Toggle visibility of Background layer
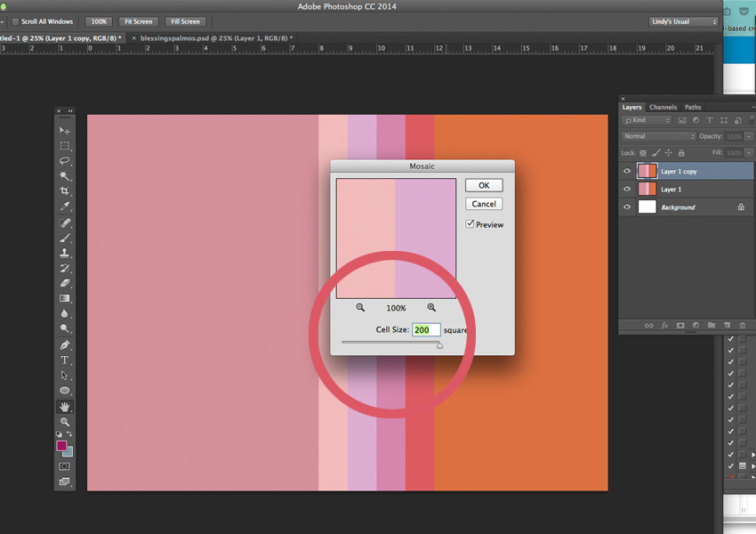Screen dimensions: 756x534 [x=627, y=207]
